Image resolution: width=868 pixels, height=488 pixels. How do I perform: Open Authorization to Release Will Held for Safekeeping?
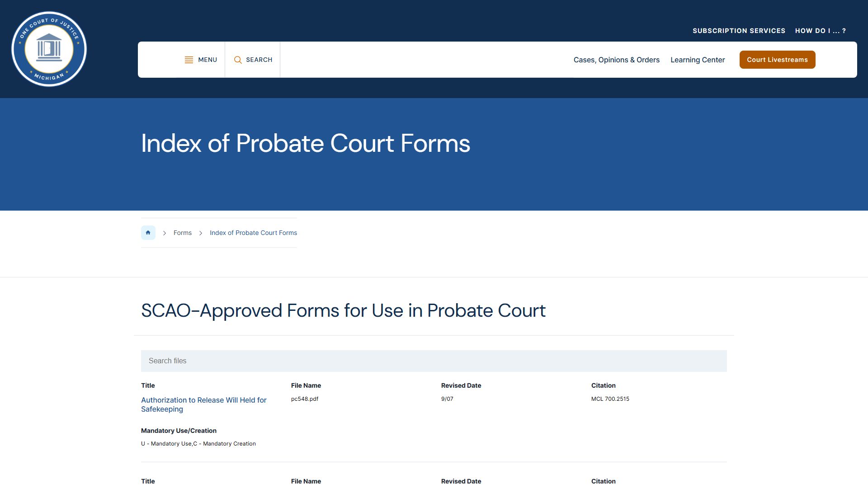(x=203, y=404)
